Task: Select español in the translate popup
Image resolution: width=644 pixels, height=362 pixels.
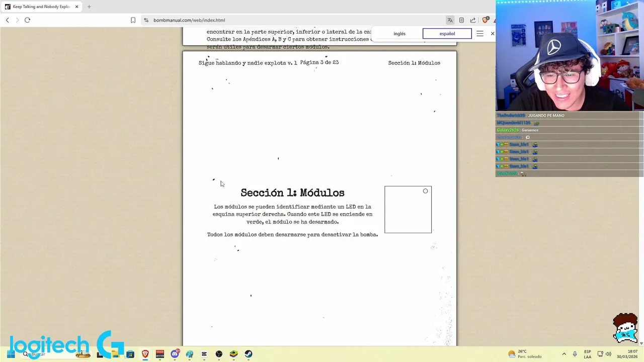Action: (x=447, y=34)
